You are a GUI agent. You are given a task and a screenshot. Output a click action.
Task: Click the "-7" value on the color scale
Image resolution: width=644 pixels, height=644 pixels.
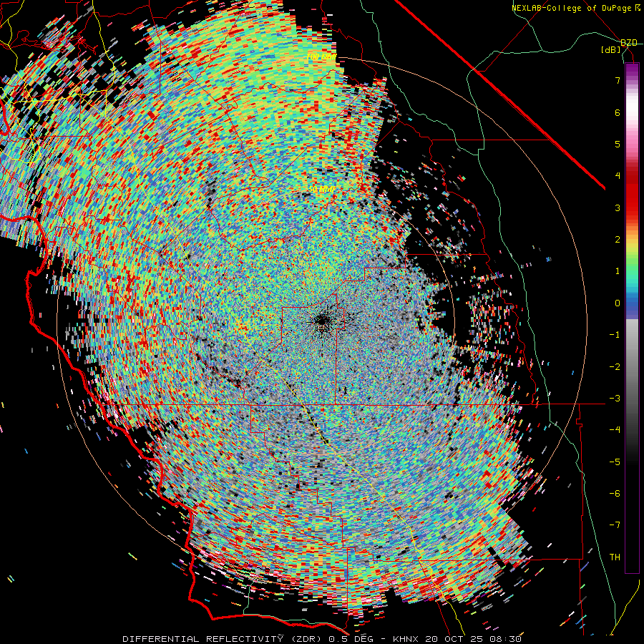click(615, 525)
